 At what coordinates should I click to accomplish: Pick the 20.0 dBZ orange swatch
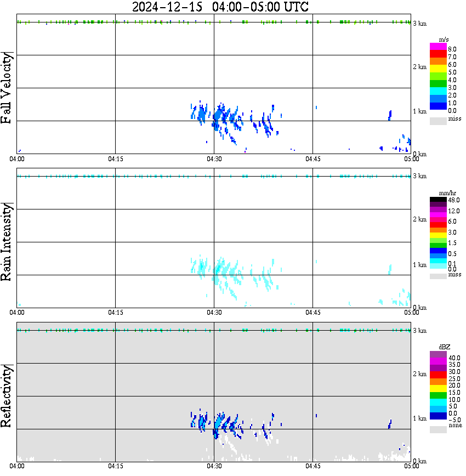(438, 382)
